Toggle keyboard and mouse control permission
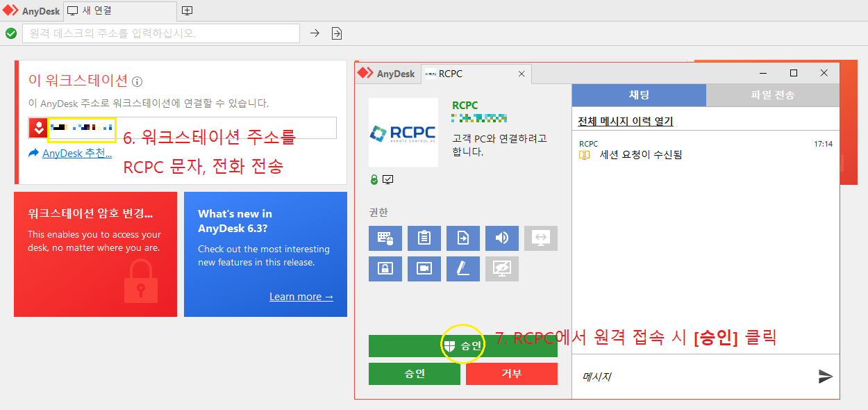 point(385,238)
